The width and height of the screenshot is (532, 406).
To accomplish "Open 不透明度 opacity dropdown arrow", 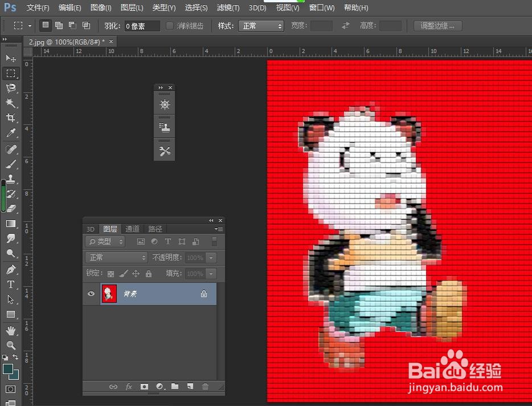I will tap(211, 258).
